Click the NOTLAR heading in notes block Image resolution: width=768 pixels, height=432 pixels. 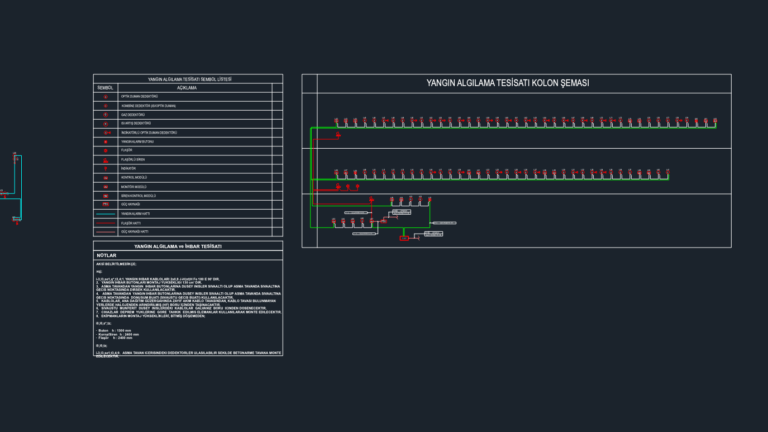(x=106, y=255)
